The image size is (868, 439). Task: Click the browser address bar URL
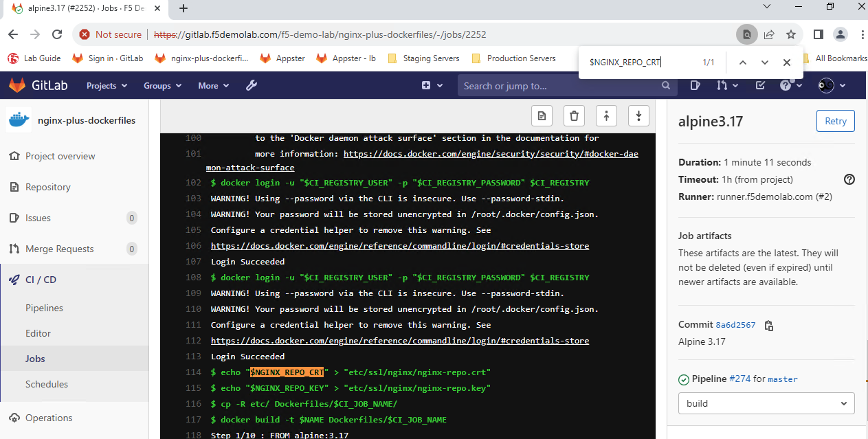[321, 34]
